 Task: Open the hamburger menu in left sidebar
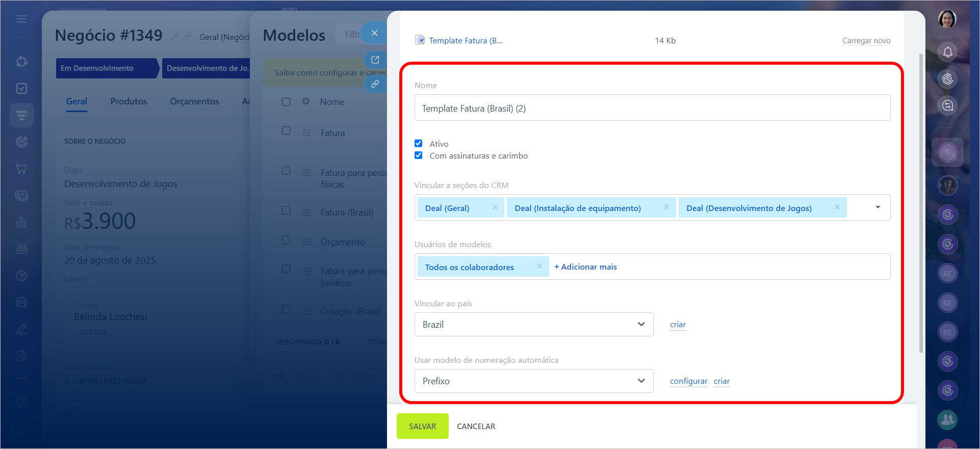(x=21, y=19)
